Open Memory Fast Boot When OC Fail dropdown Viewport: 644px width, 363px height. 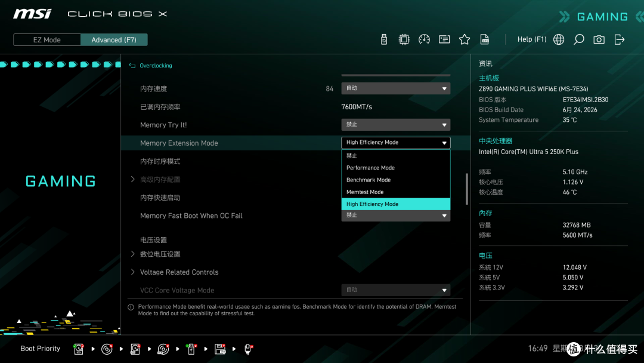pyautogui.click(x=395, y=216)
